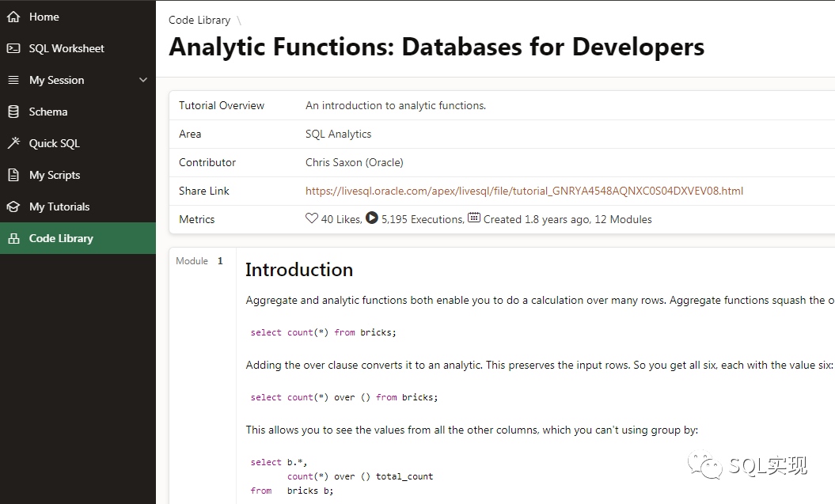Click the 'Chris Saxon (Oracle)' contributor value

(354, 162)
